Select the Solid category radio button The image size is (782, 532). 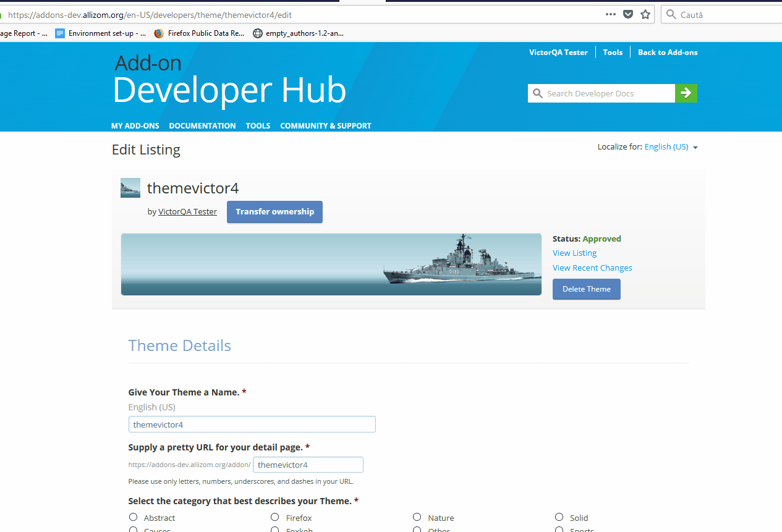click(x=559, y=516)
